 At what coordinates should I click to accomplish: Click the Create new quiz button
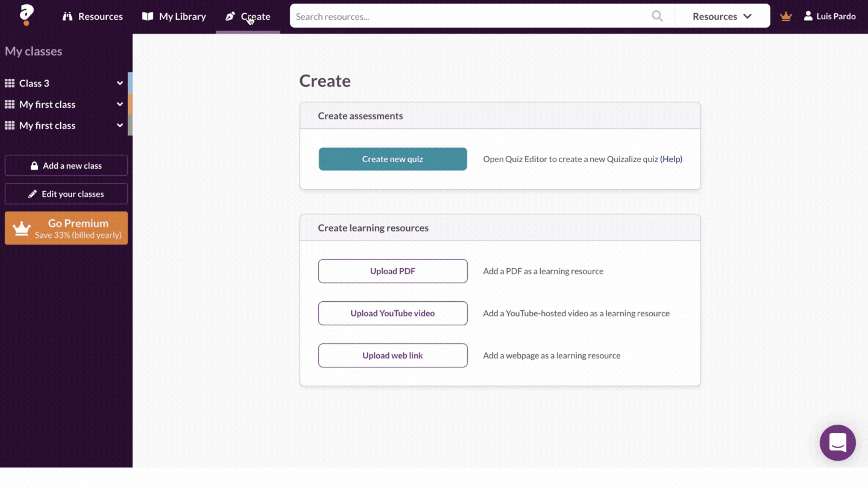[393, 159]
